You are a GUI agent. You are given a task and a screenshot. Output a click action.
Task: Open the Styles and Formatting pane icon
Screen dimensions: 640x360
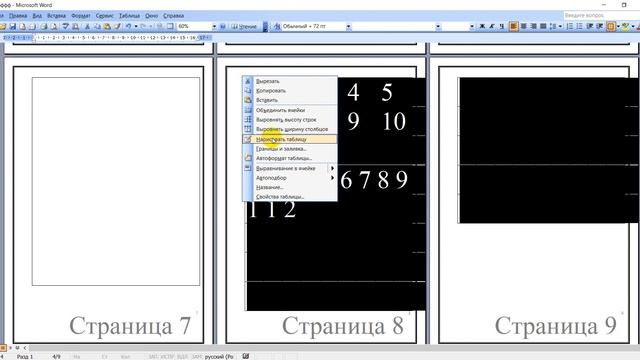point(277,27)
